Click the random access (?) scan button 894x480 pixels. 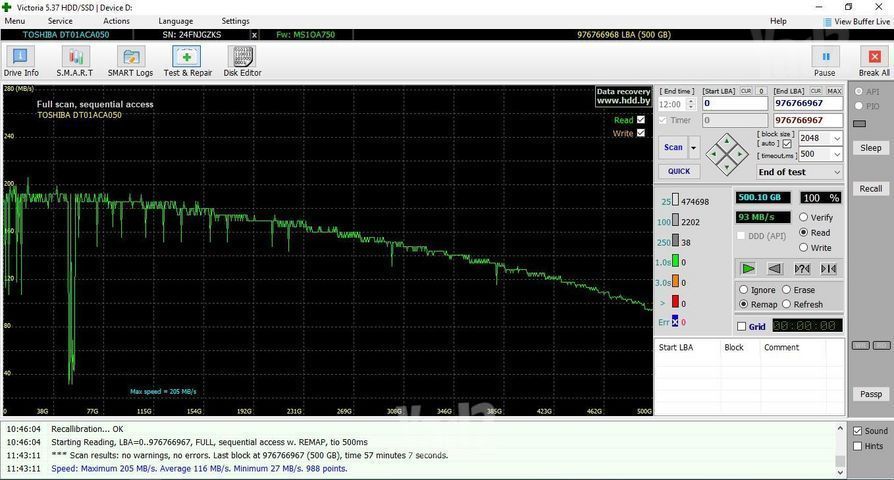tap(802, 269)
